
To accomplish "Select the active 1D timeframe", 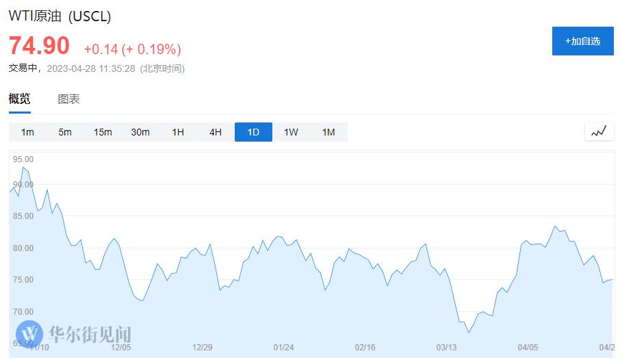I will 253,132.
